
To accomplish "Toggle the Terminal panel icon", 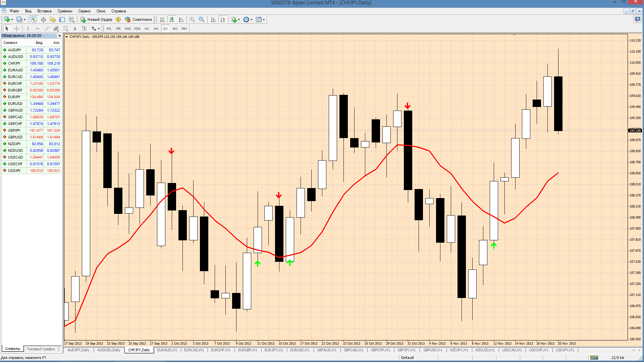I will coord(62,19).
